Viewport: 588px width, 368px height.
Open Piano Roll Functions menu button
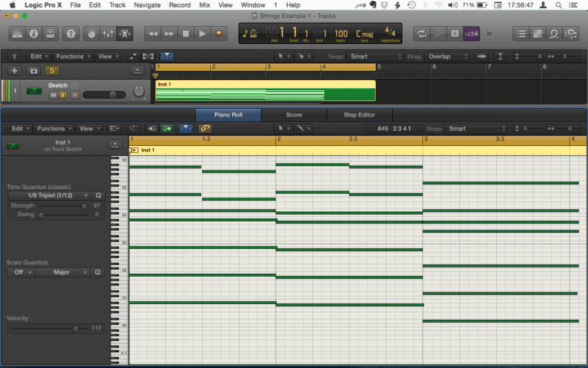pyautogui.click(x=54, y=129)
